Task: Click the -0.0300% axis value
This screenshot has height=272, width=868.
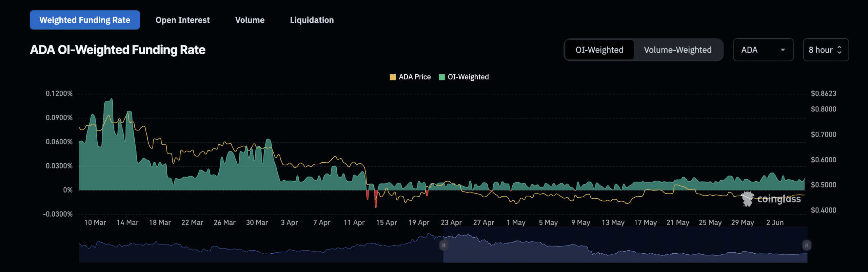Action: [58, 214]
